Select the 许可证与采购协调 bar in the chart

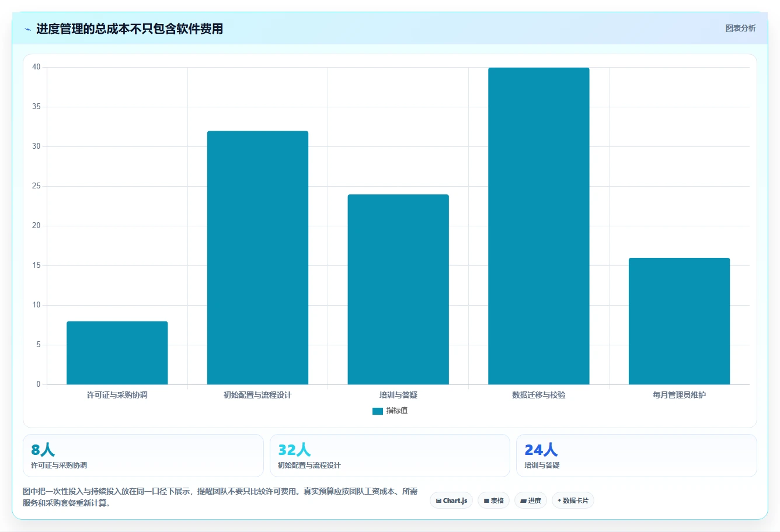click(117, 353)
